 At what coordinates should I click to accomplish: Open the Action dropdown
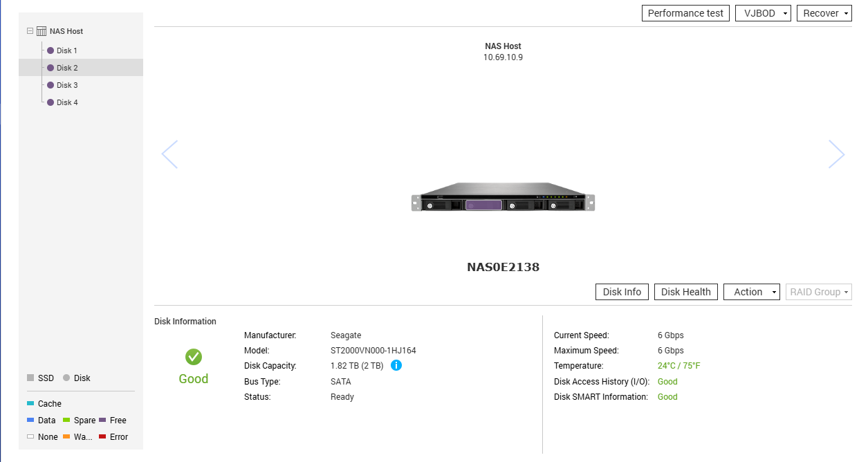pyautogui.click(x=752, y=292)
